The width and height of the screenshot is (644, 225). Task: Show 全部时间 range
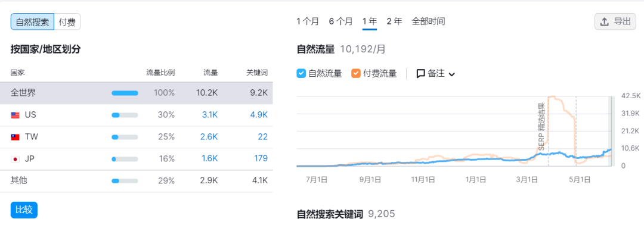(x=428, y=21)
